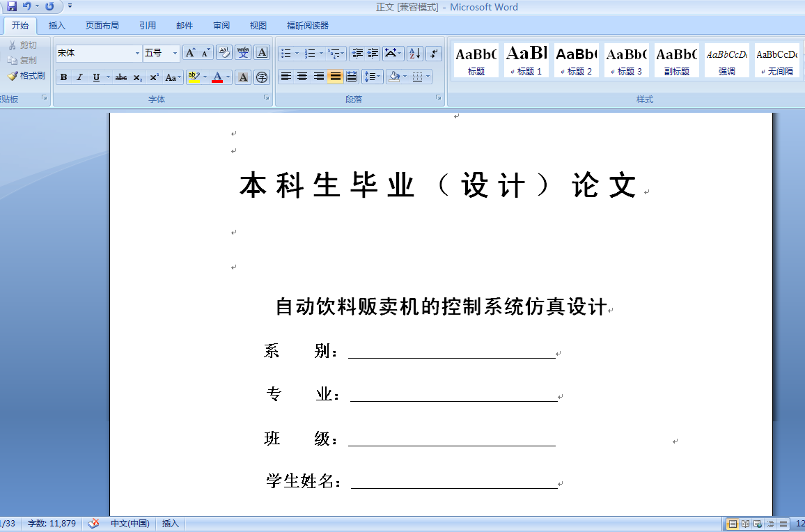Open the 五号 font size dropdown

(x=175, y=53)
